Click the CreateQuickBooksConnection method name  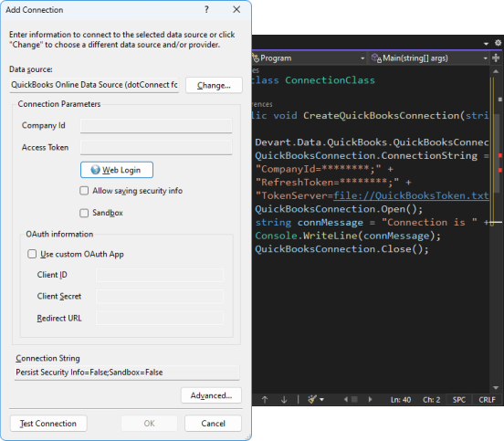tap(382, 115)
